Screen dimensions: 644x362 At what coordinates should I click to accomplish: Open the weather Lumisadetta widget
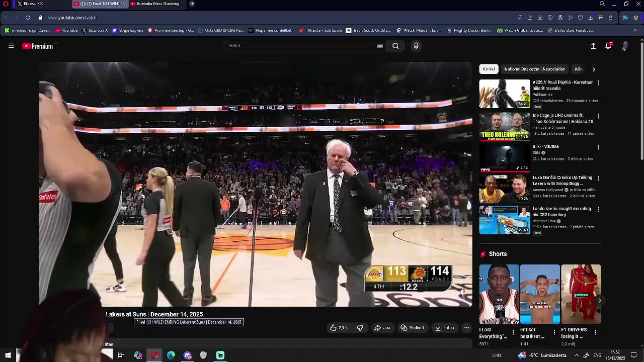[x=542, y=355]
